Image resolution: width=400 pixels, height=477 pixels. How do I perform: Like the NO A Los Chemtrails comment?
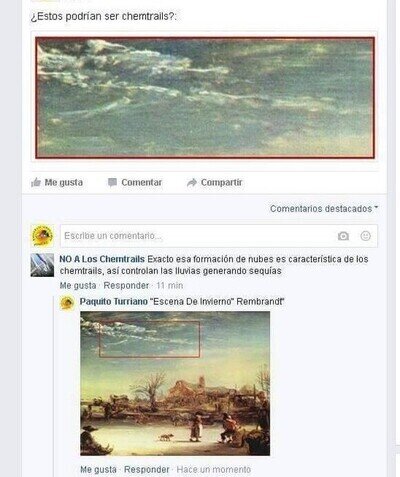coord(78,286)
